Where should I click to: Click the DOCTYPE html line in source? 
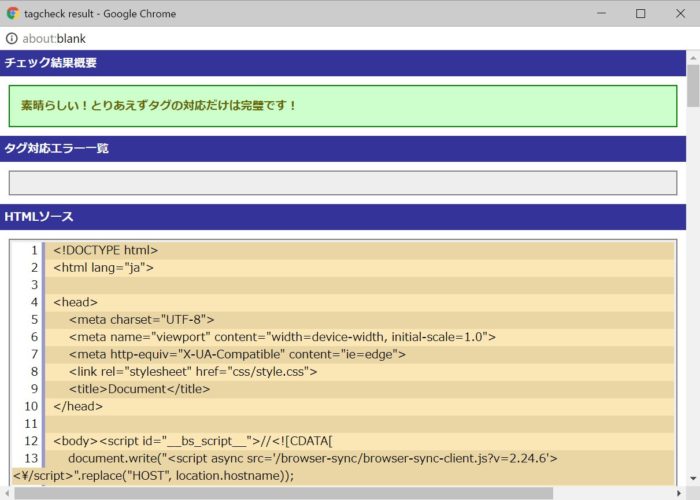point(106,251)
